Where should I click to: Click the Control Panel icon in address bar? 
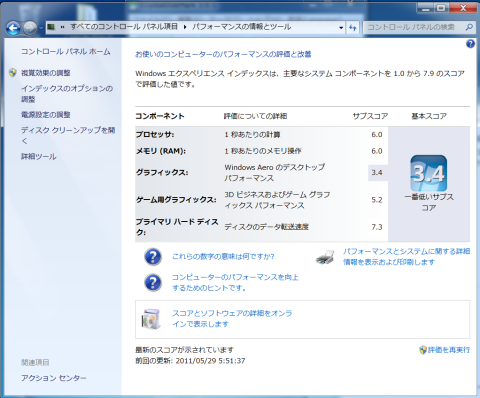[51, 27]
